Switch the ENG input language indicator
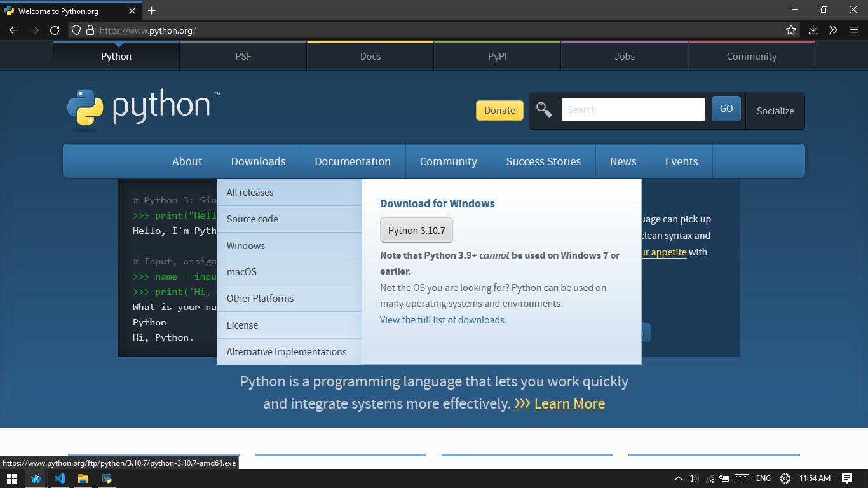Screen dimensions: 868x488 click(763, 478)
